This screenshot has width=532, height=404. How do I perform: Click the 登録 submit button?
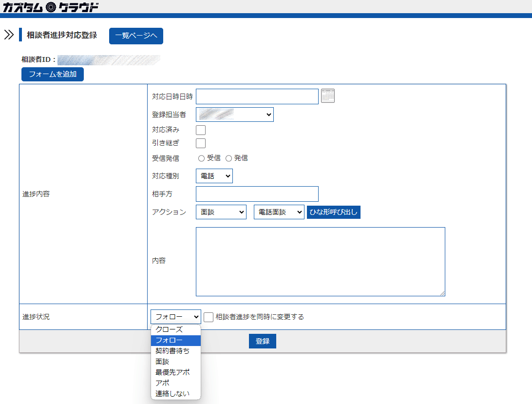tap(262, 341)
